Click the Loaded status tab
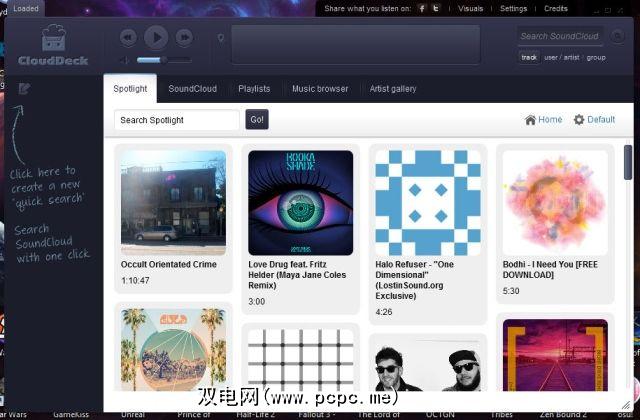 pyautogui.click(x=26, y=8)
